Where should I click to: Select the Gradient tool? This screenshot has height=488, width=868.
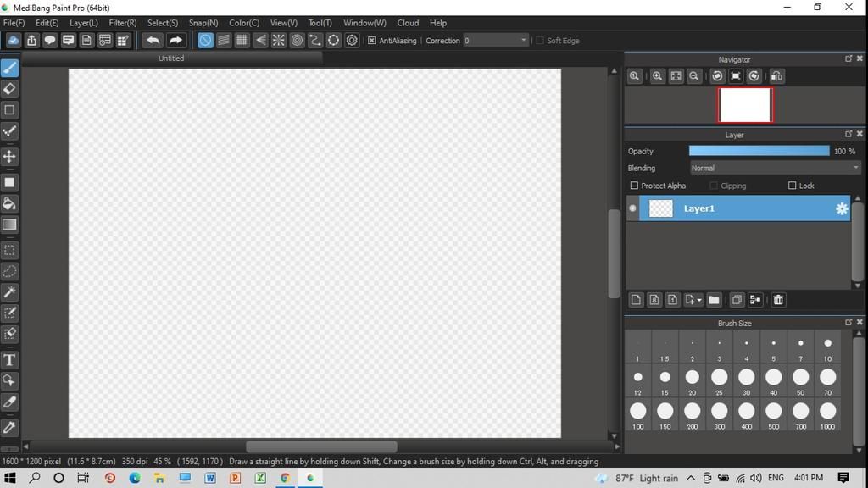9,224
